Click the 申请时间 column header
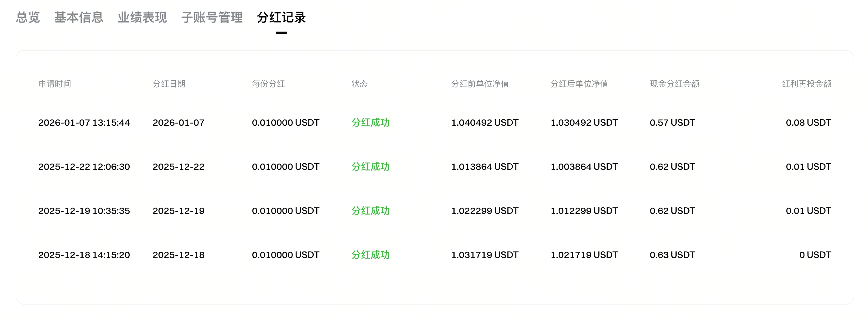The image size is (868, 319). pos(55,84)
